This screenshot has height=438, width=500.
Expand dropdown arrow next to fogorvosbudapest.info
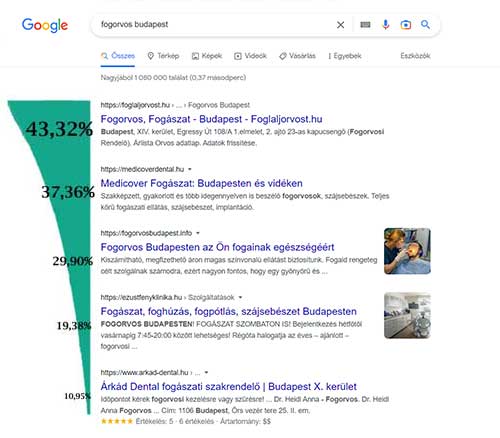[198, 233]
